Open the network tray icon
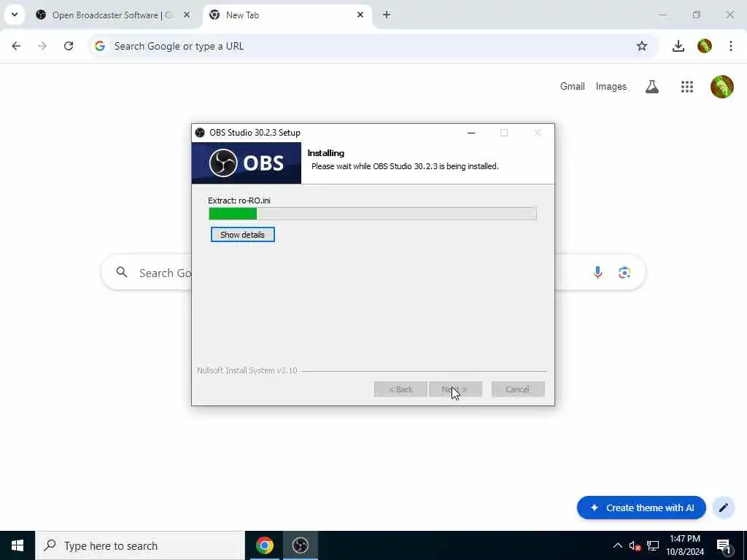The height and width of the screenshot is (560, 747). pos(653,546)
